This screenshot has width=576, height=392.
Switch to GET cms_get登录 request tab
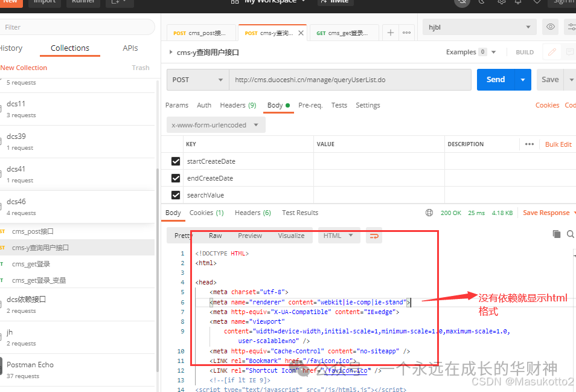(344, 33)
